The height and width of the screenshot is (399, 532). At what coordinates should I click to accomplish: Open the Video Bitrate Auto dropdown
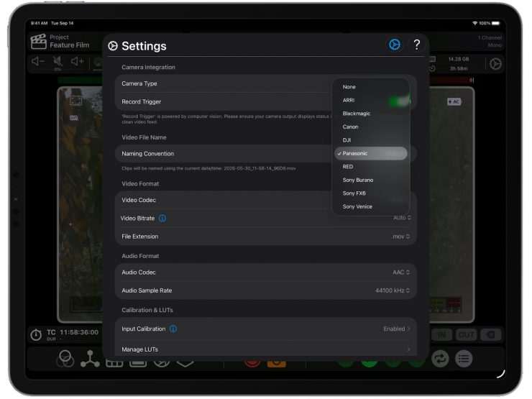pyautogui.click(x=402, y=218)
